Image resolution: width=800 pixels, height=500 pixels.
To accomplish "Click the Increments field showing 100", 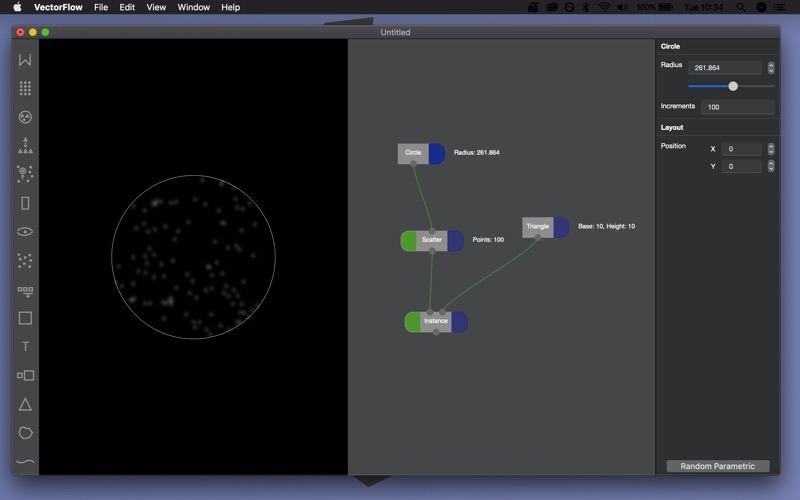I will (x=738, y=107).
